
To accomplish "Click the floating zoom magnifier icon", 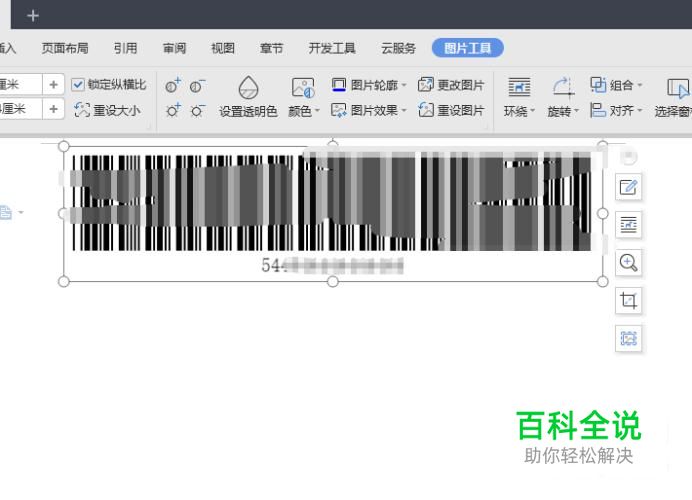I will (x=628, y=263).
